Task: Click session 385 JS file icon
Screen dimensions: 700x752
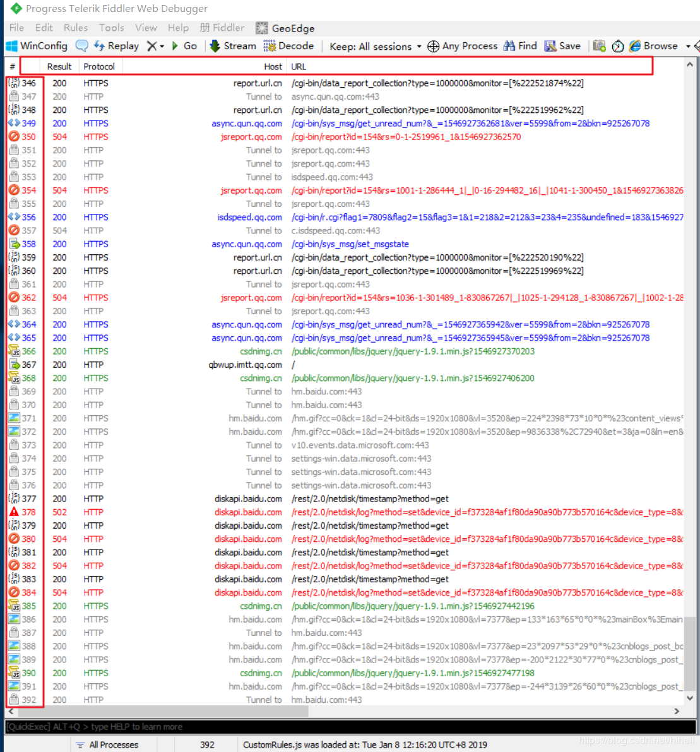Action: coord(14,606)
